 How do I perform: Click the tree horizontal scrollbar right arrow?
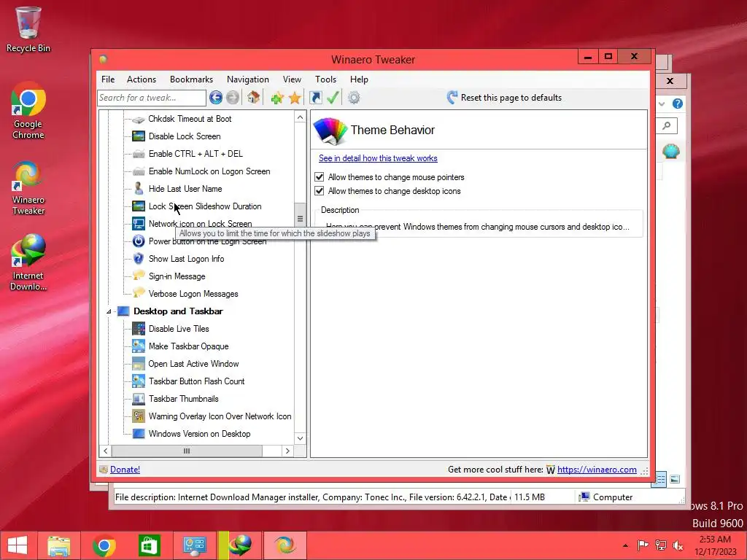point(287,451)
